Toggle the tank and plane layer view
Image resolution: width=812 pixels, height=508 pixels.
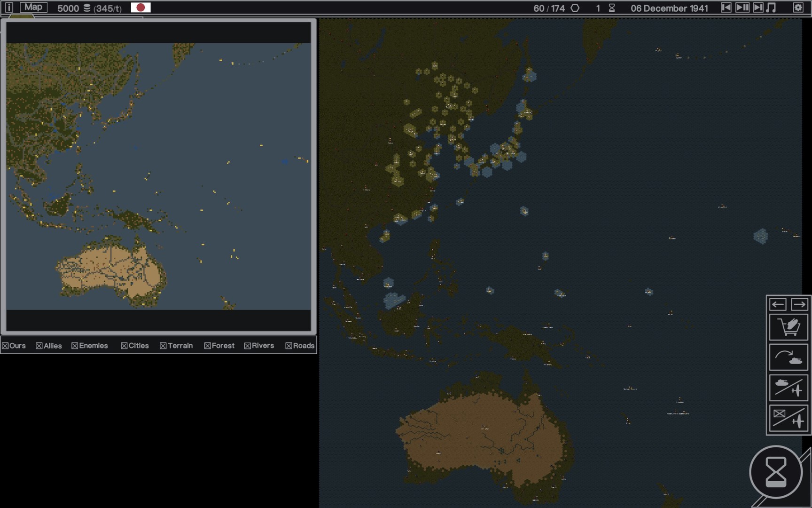[x=788, y=388]
